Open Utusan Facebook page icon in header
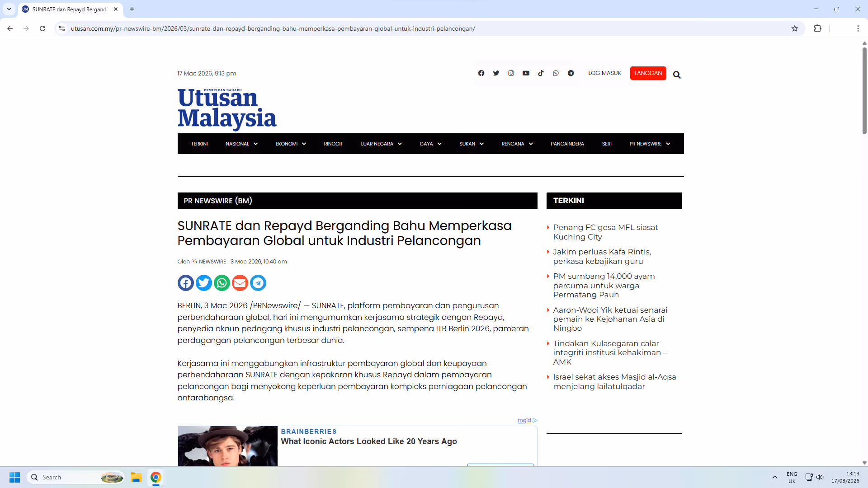 click(481, 73)
